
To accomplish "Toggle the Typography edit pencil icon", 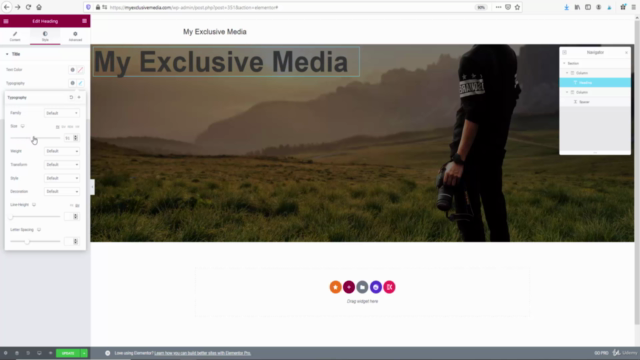I will (80, 83).
